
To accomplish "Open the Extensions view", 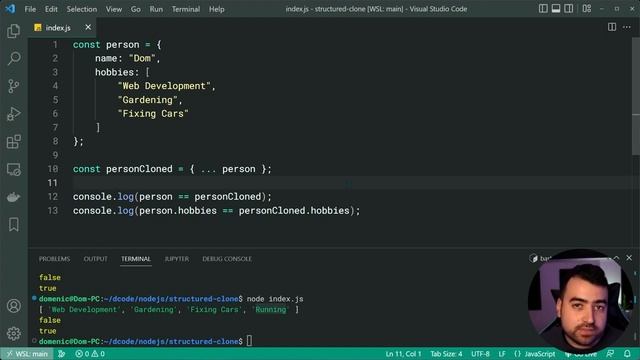I will pos(13,142).
